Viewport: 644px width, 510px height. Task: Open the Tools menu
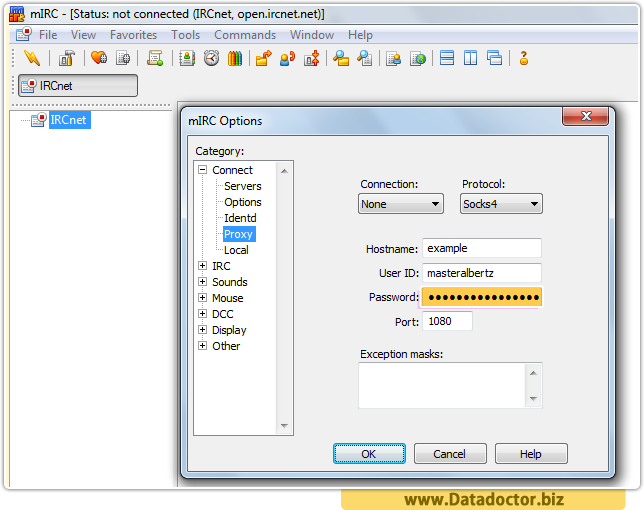(x=186, y=35)
